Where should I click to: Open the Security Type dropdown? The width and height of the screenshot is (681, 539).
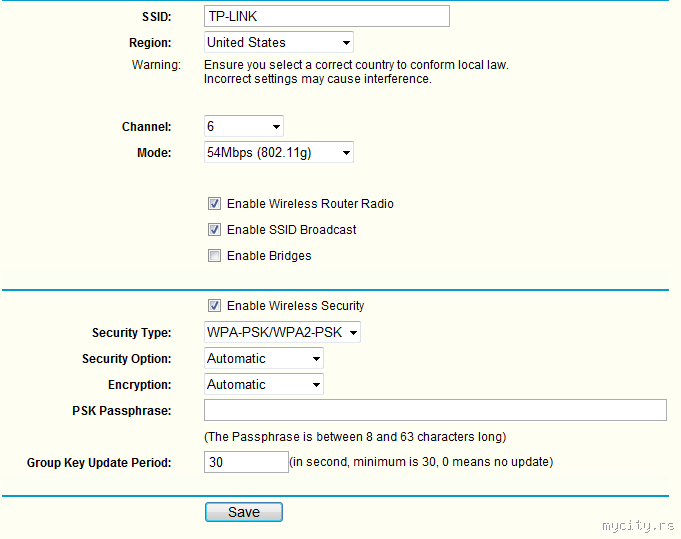coord(282,333)
